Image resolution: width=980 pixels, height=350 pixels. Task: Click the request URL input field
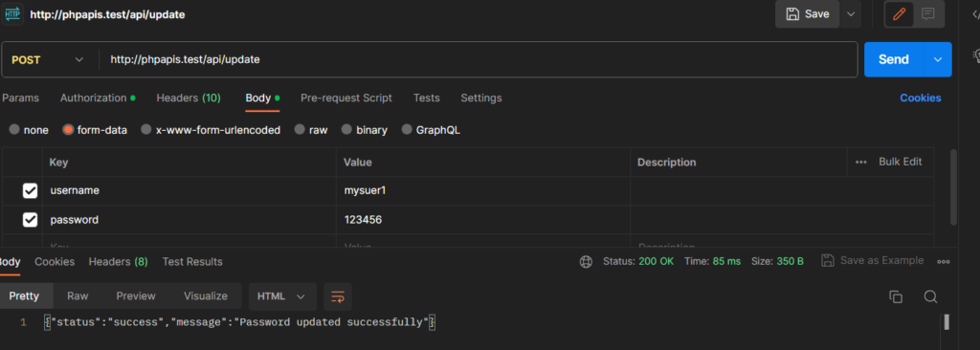click(479, 59)
